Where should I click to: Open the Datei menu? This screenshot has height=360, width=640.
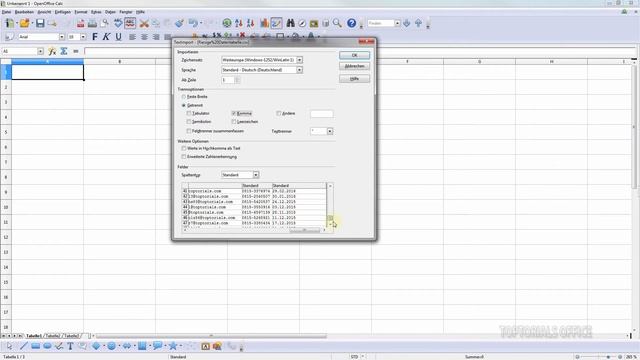(7, 12)
